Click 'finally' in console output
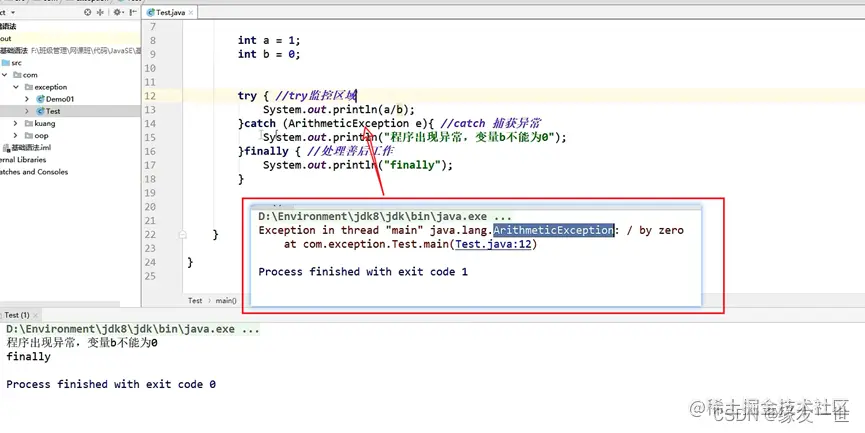 pyautogui.click(x=28, y=357)
